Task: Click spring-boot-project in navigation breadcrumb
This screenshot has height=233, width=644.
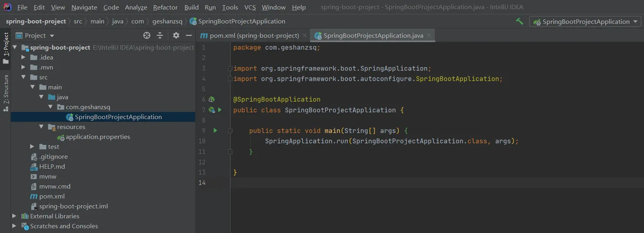Action: click(x=36, y=21)
